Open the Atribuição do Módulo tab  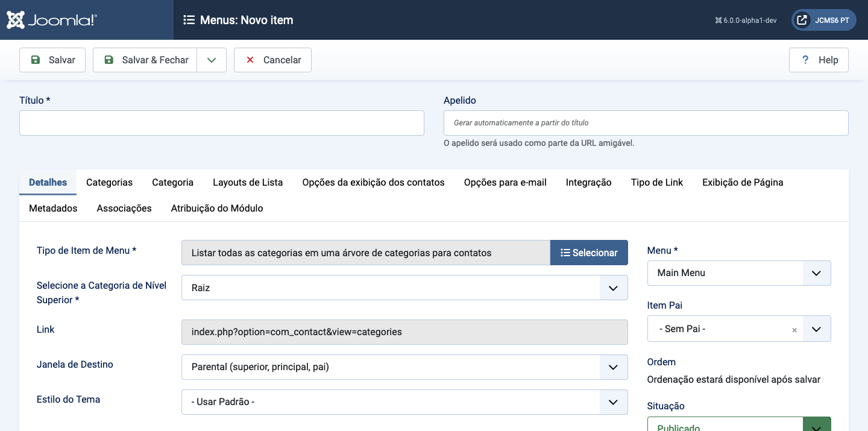point(217,208)
